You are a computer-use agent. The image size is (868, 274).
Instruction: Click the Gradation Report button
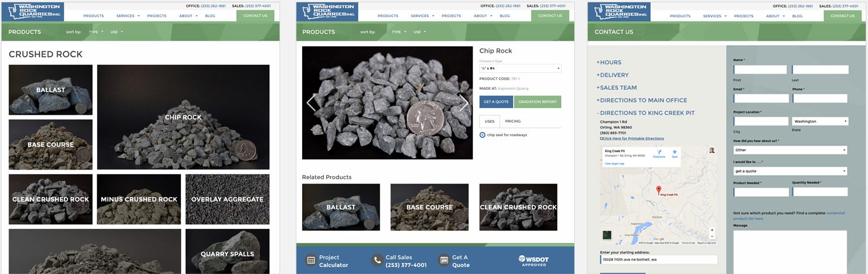coord(538,102)
